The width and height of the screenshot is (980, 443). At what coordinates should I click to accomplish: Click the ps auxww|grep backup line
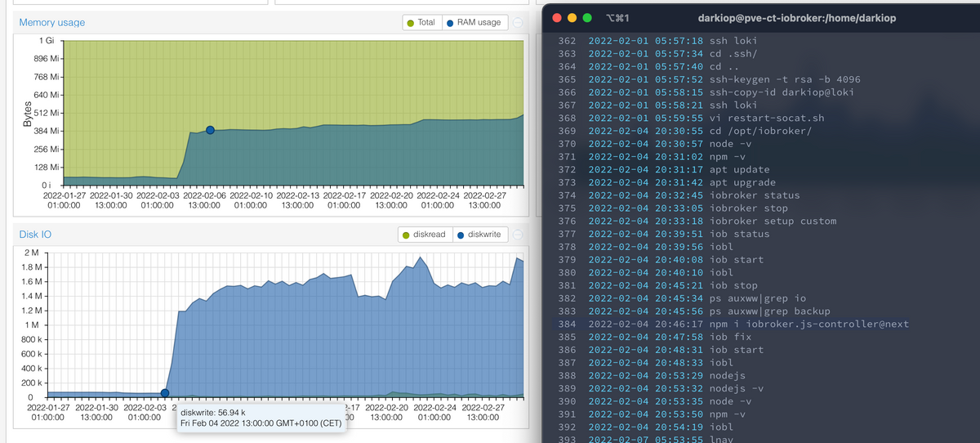[693, 311]
